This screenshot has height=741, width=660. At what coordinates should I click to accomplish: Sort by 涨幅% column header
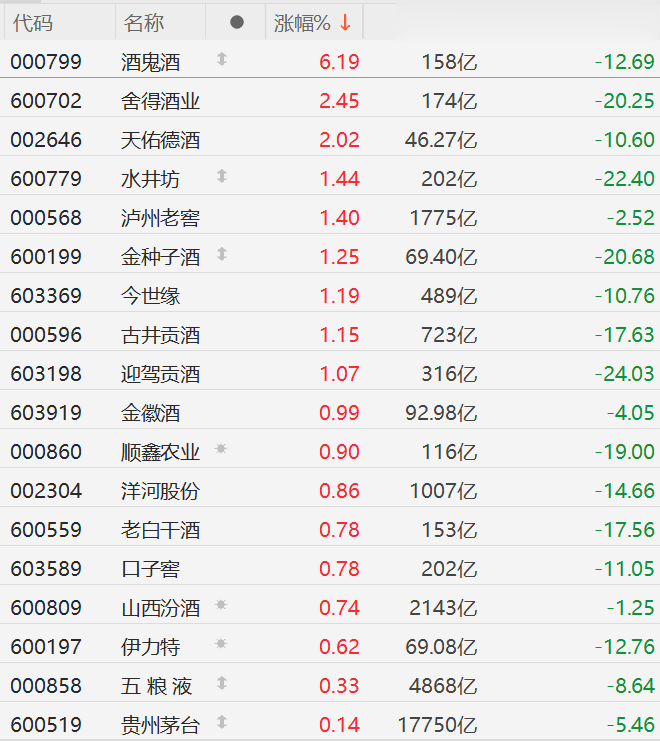[314, 23]
